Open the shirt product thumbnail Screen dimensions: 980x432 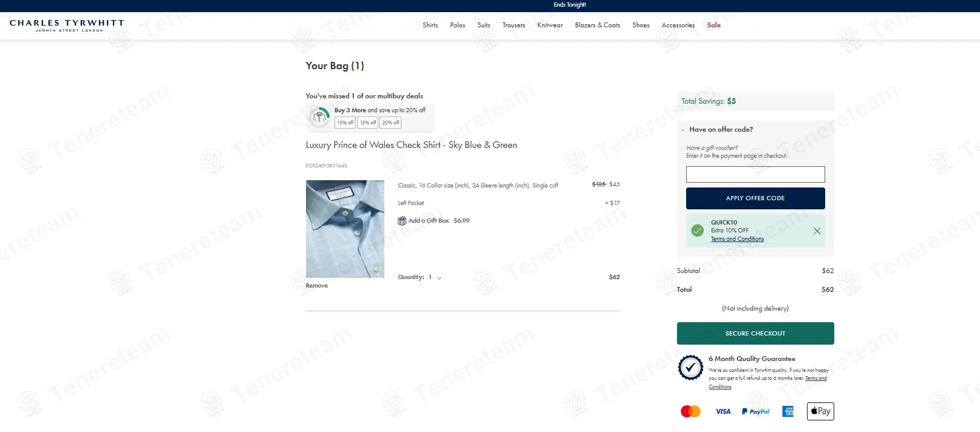[x=345, y=229]
